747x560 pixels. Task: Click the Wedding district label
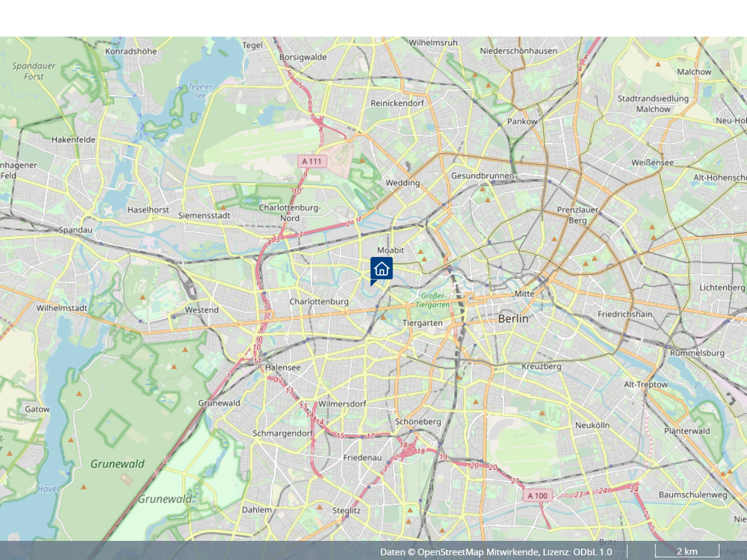pyautogui.click(x=402, y=183)
